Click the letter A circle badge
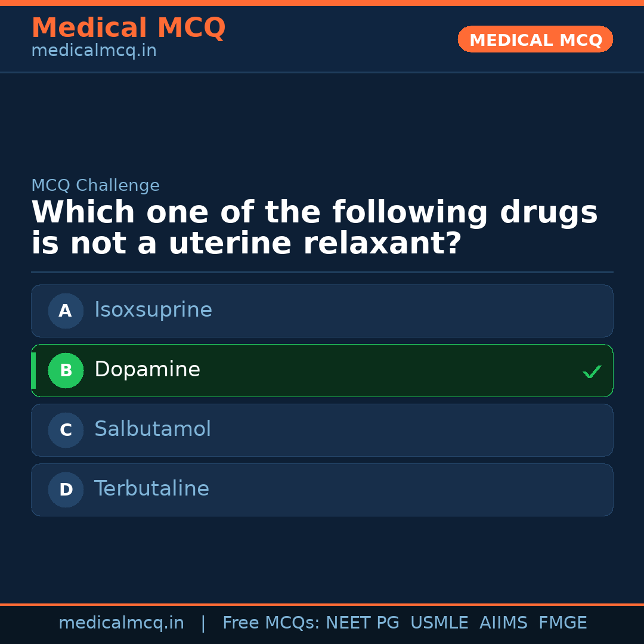644x644 pixels. click(x=66, y=311)
